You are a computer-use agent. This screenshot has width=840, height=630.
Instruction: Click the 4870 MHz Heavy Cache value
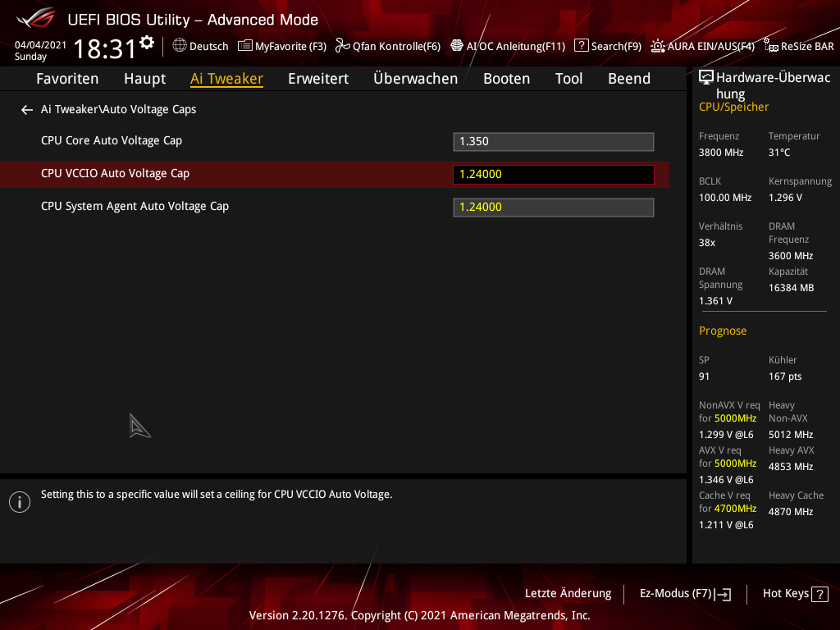pos(791,512)
